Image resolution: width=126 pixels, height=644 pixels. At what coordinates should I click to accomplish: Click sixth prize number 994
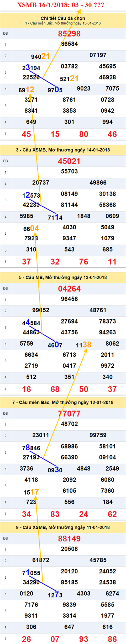pos(107,122)
